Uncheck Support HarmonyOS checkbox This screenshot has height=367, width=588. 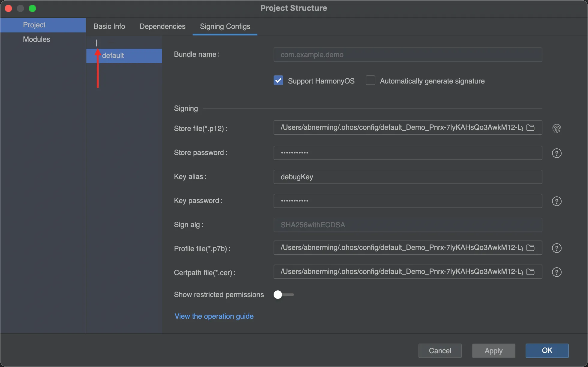pyautogui.click(x=278, y=80)
